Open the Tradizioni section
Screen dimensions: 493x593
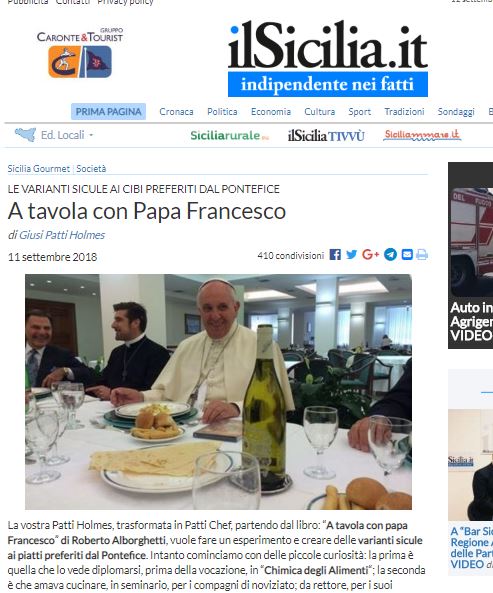[404, 112]
